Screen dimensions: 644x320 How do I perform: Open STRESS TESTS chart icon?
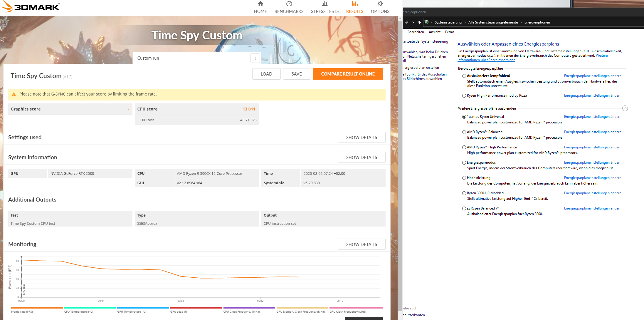[x=324, y=4]
